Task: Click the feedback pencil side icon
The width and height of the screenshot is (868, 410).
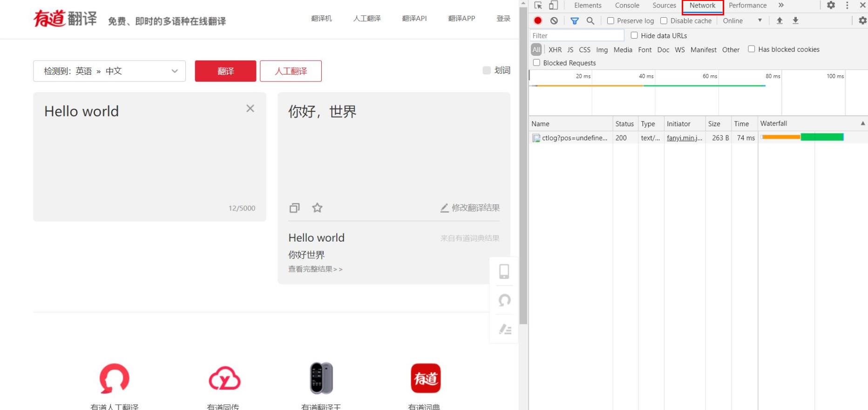Action: pos(505,329)
